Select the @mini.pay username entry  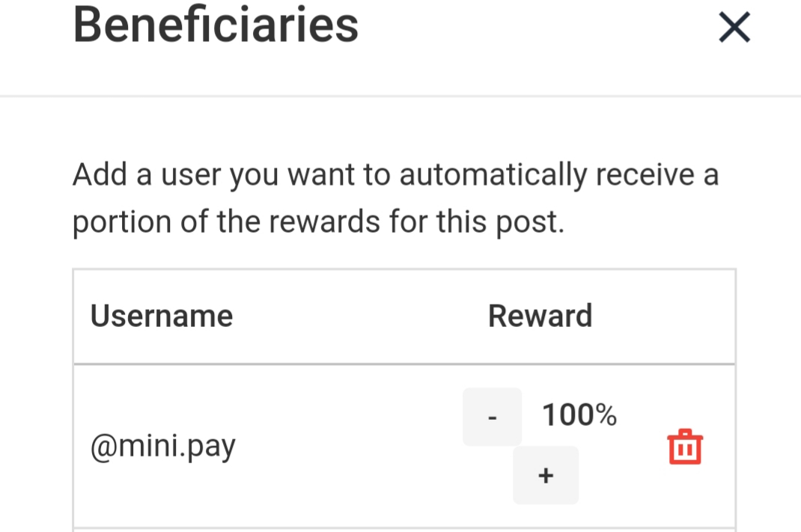163,447
